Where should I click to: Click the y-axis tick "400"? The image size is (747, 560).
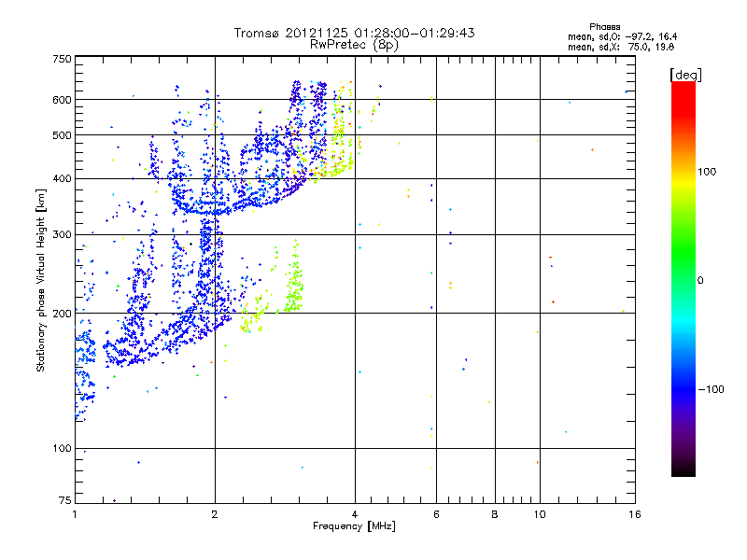[x=62, y=179]
